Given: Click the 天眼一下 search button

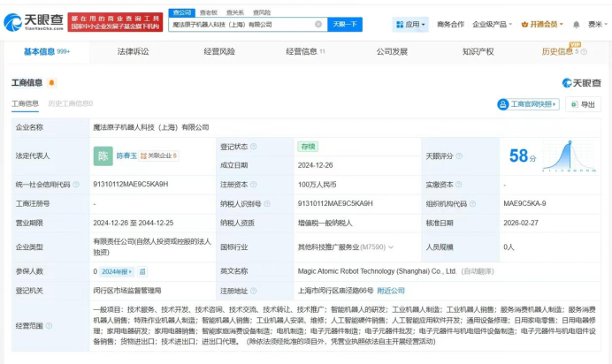Looking at the screenshot, I should (345, 24).
